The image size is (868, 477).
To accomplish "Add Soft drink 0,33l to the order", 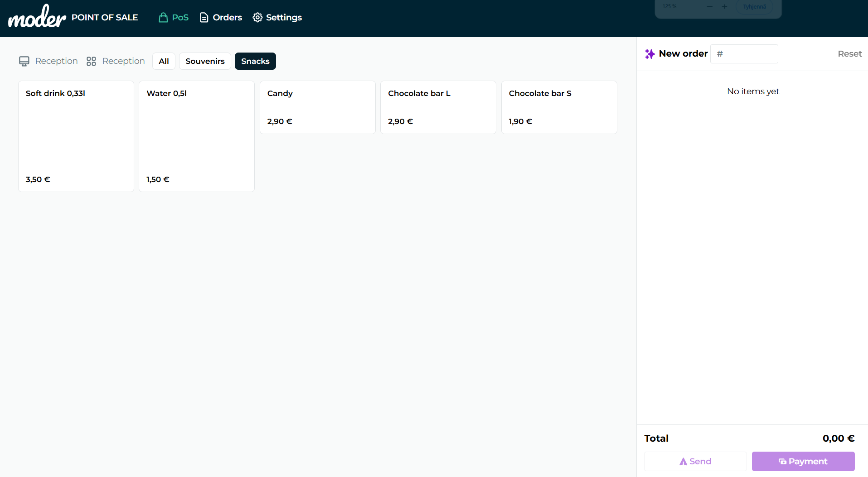I will pyautogui.click(x=76, y=136).
